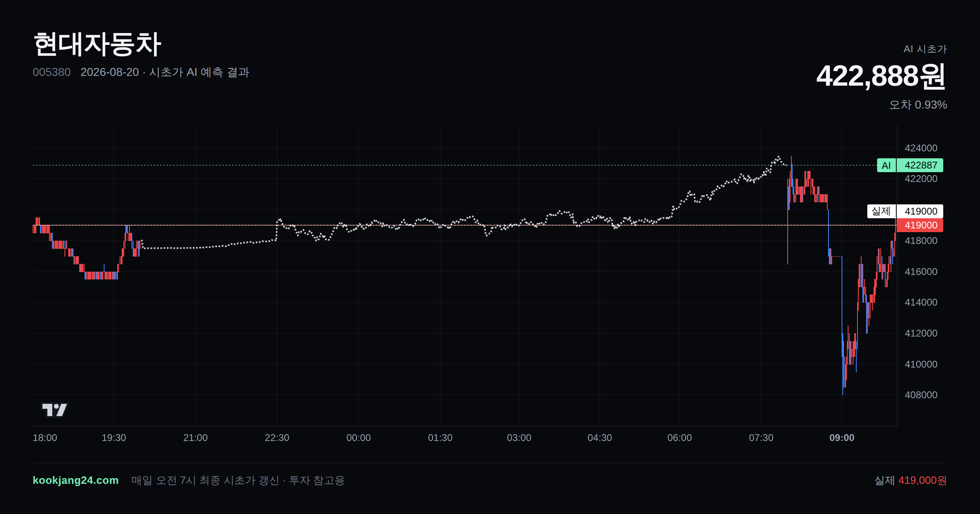Click the 19:30 time axis label
This screenshot has width=980, height=514.
[114, 438]
